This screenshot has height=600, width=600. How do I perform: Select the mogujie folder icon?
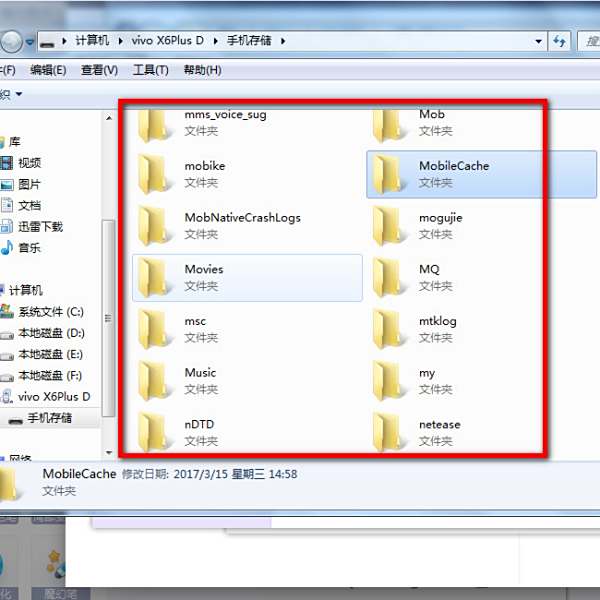click(389, 226)
